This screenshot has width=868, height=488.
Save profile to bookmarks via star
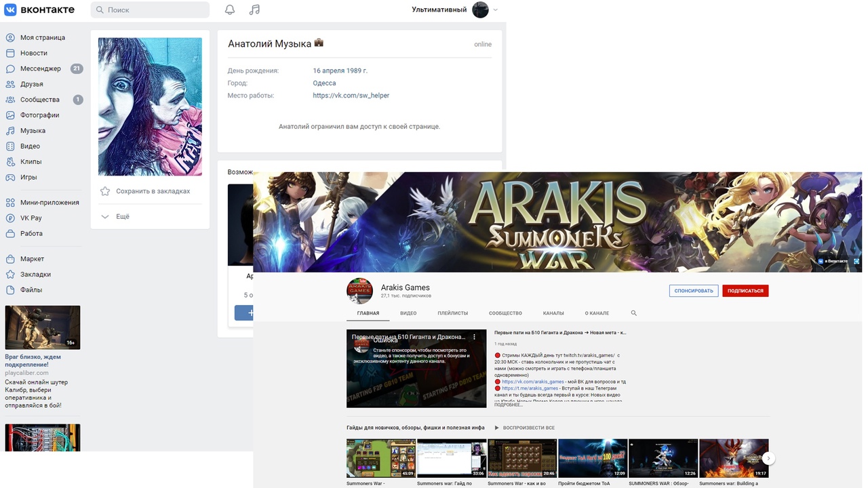[x=105, y=191]
